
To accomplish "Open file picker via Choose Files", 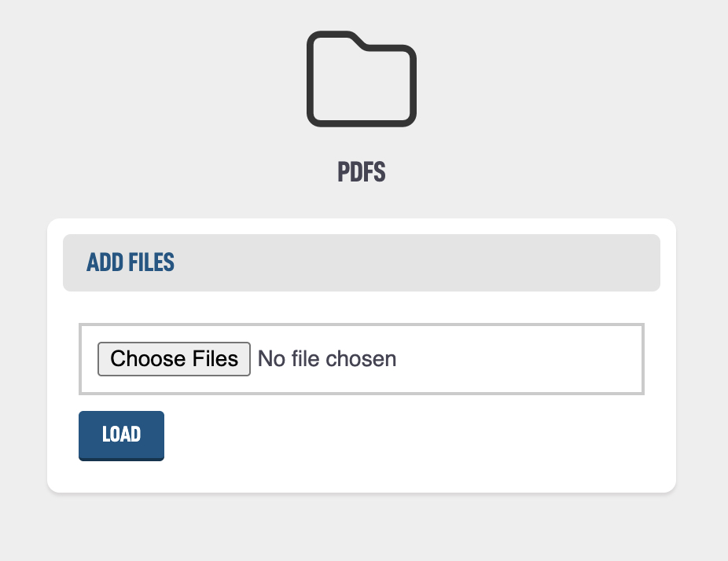I will [174, 359].
